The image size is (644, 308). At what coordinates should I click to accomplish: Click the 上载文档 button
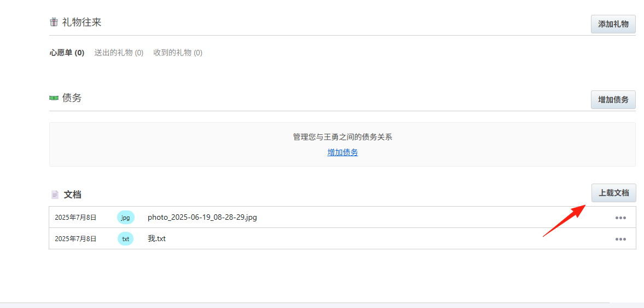click(x=613, y=193)
